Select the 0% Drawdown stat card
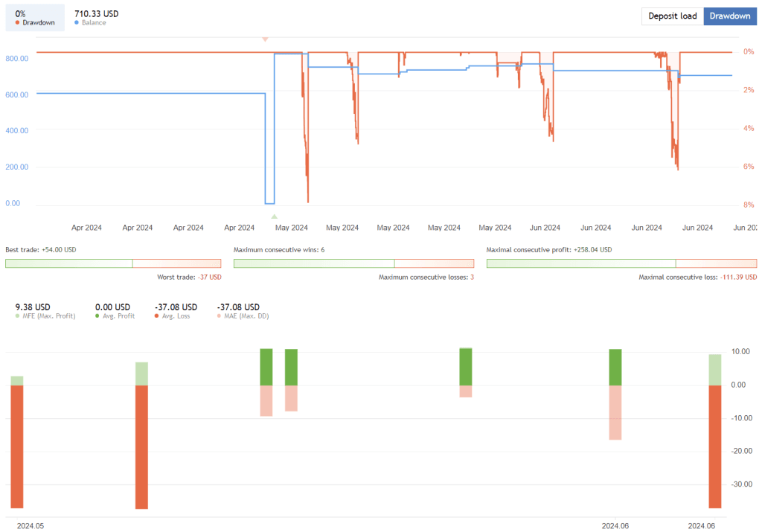 point(33,18)
